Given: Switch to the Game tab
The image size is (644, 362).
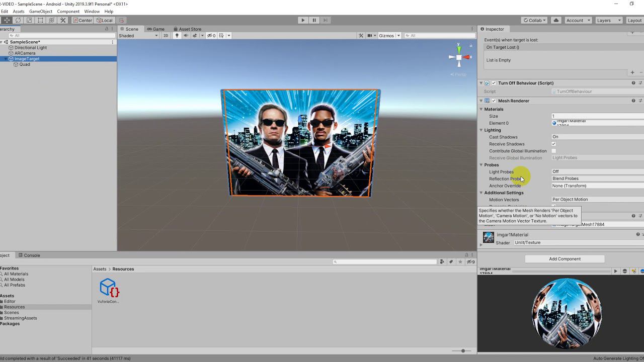Looking at the screenshot, I should click(x=155, y=29).
